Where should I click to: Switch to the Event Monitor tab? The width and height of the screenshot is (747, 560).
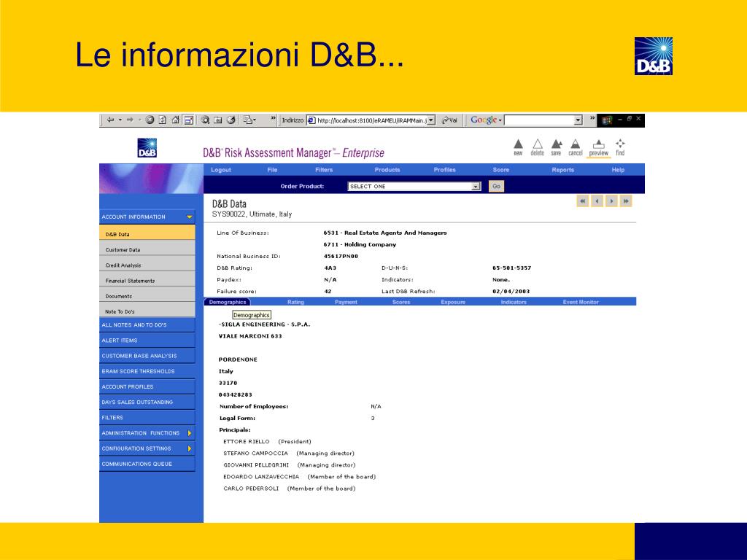coord(581,302)
